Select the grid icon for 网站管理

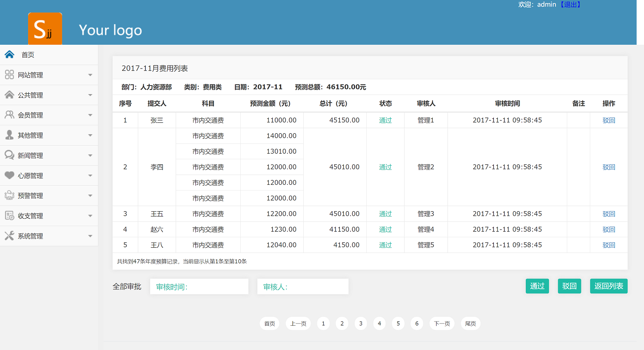tap(9, 75)
